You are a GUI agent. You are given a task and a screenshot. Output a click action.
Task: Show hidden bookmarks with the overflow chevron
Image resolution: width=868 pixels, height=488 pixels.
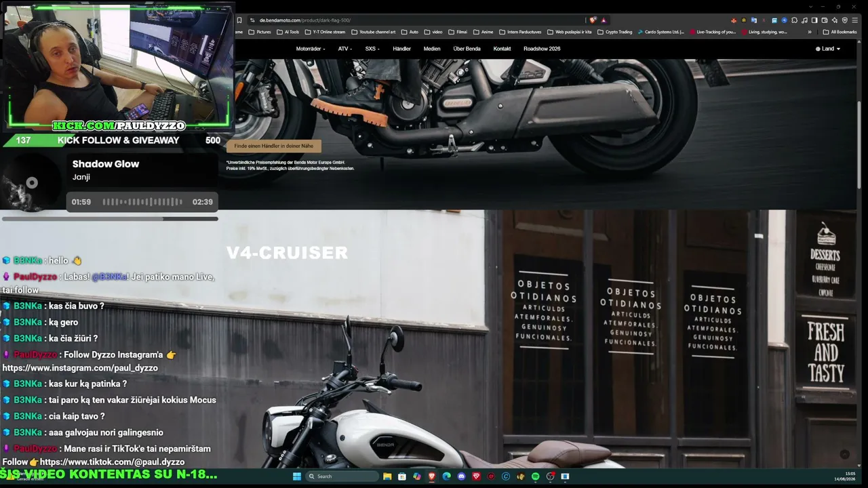(x=809, y=32)
